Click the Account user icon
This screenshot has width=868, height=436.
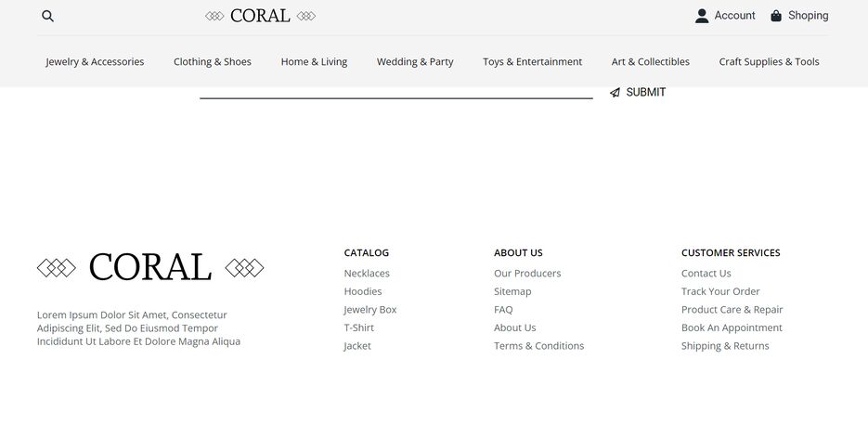click(702, 16)
